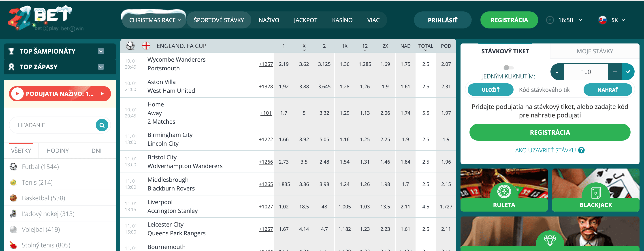644x251 pixels.
Task: Open Middlesbrough vs Blackburn Rovers match
Action: [x=171, y=184]
